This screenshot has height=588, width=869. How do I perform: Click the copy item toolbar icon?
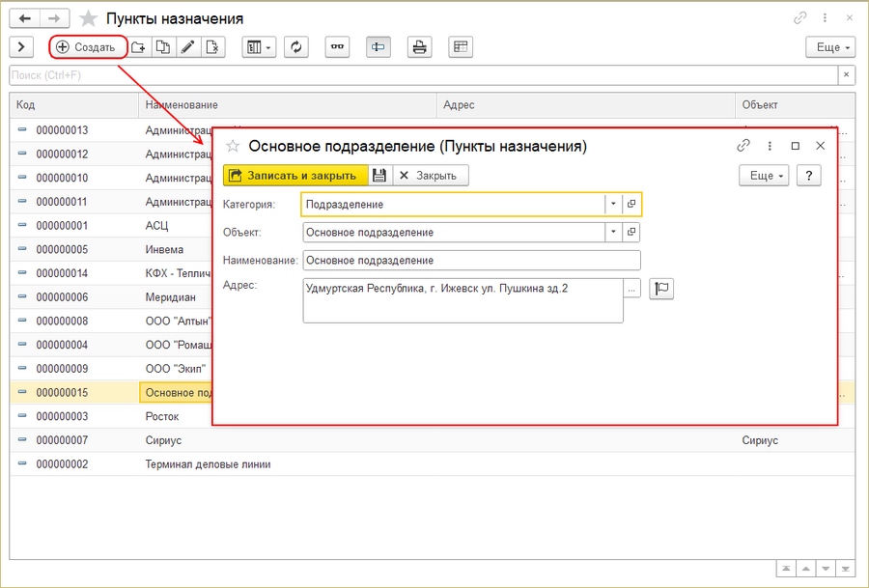163,47
